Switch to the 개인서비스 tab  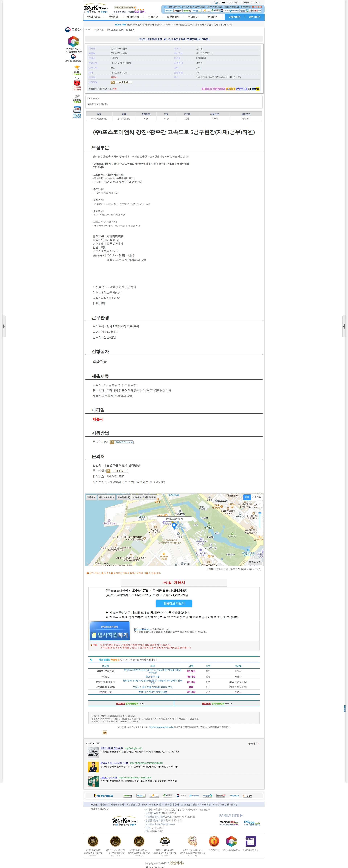click(255, 17)
